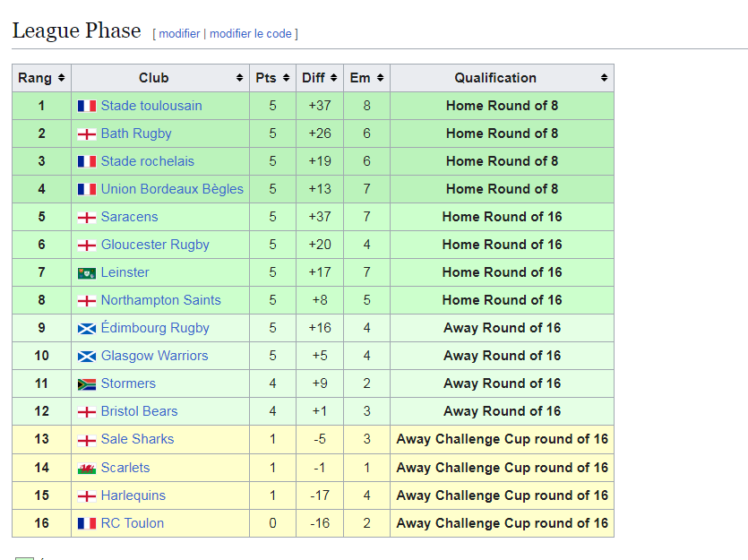Click the French flag beside RC Toulon

tap(87, 524)
